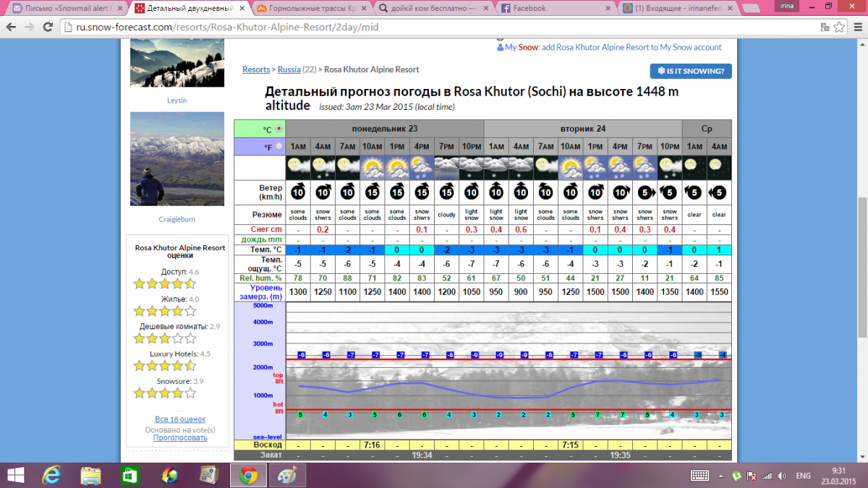Open the touch keyboard tray icon
Viewport: 868px width, 488px height.
(699, 476)
